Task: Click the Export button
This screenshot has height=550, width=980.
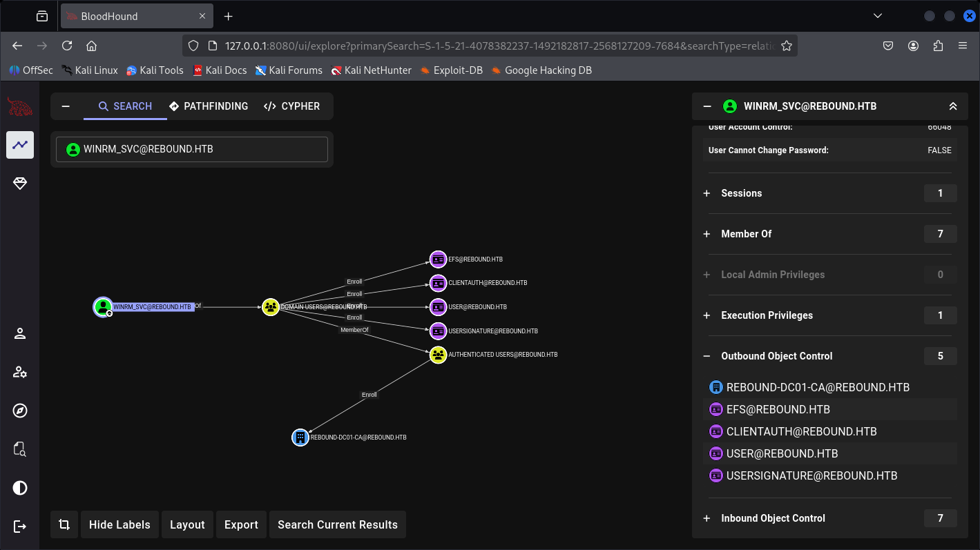Action: 241,524
